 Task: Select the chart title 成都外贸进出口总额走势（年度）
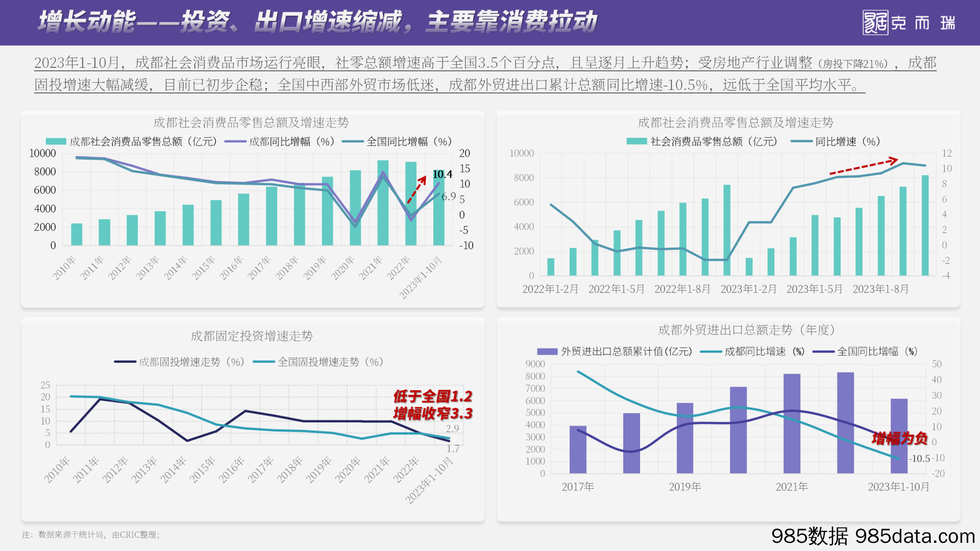point(747,330)
